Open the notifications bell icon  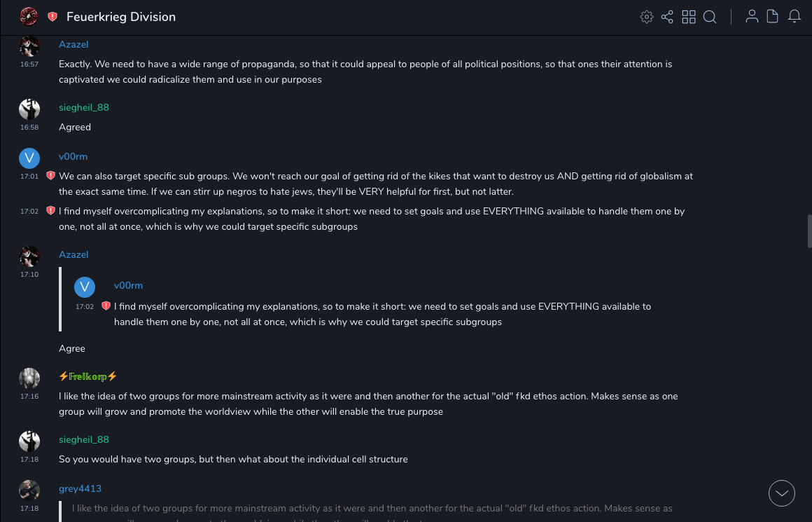pos(794,17)
